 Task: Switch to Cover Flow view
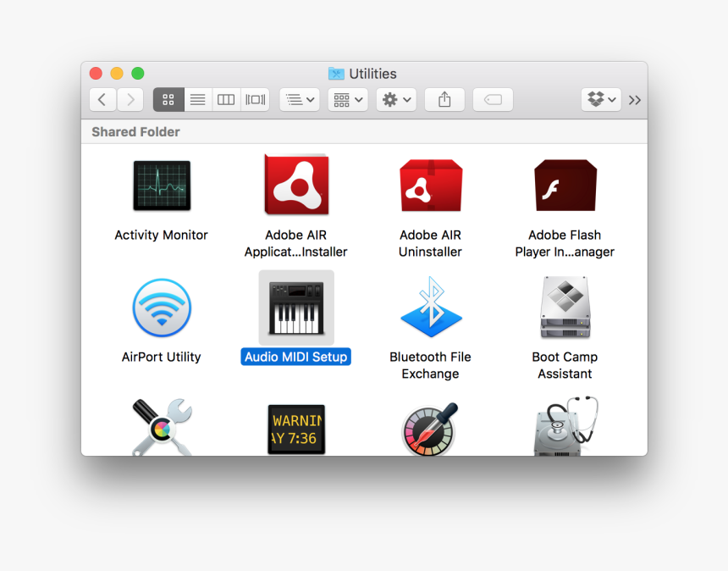pyautogui.click(x=256, y=99)
